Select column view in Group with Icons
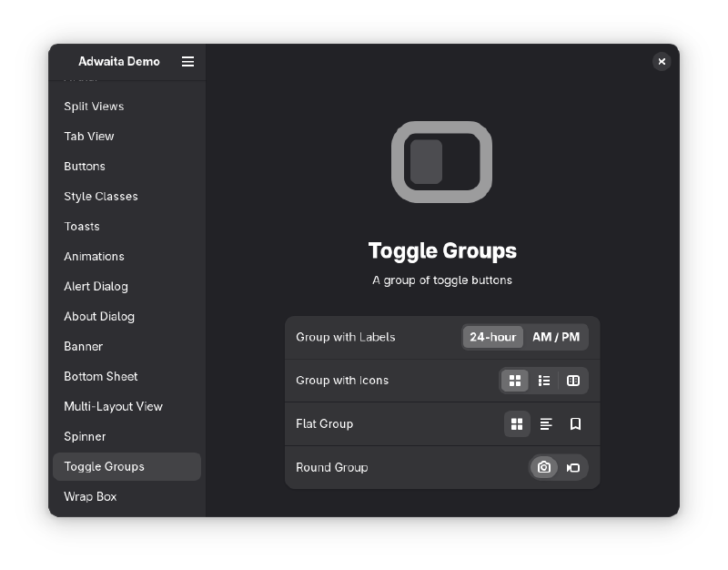The width and height of the screenshot is (728, 570). (573, 381)
